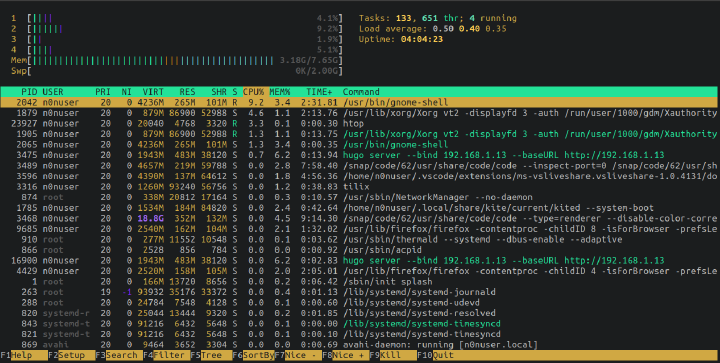Click the Load average values

[x=469, y=29]
